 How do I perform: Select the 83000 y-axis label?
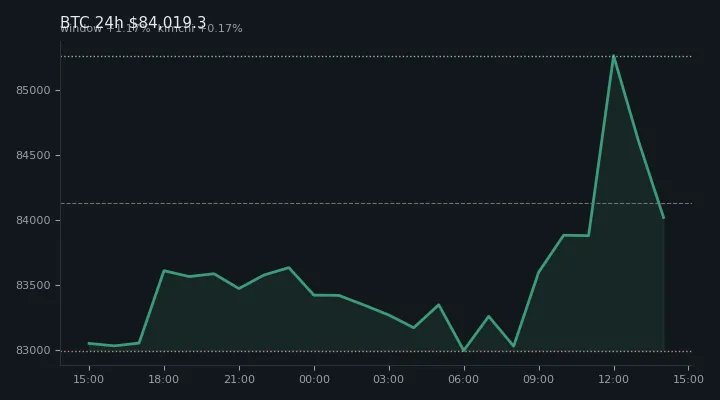tap(33, 350)
